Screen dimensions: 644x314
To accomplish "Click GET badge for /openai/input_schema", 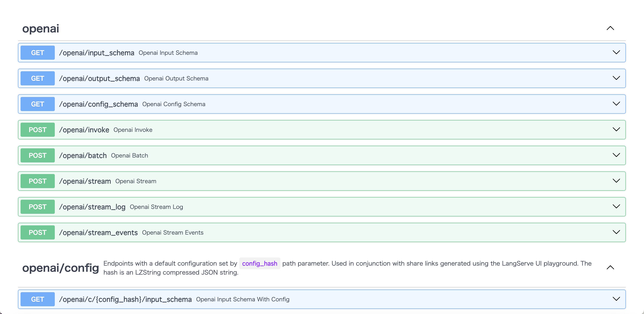I will pyautogui.click(x=37, y=53).
